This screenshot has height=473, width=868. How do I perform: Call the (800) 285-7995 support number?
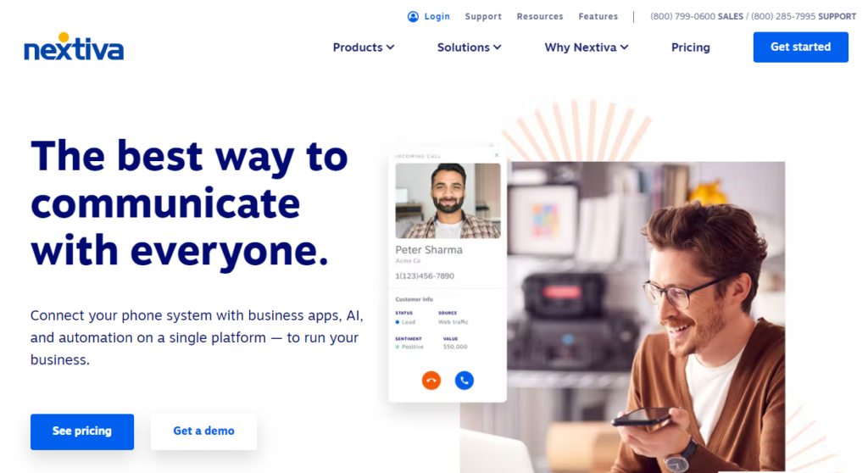(804, 17)
